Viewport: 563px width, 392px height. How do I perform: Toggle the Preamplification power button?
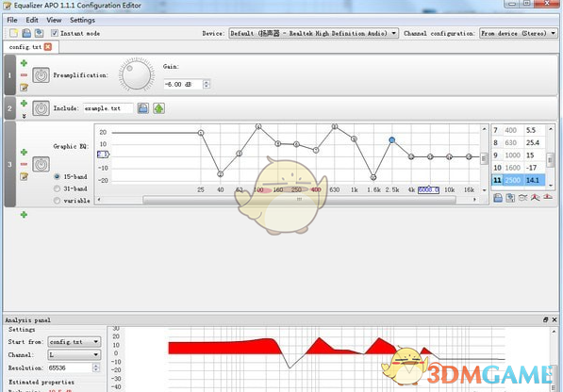click(41, 75)
